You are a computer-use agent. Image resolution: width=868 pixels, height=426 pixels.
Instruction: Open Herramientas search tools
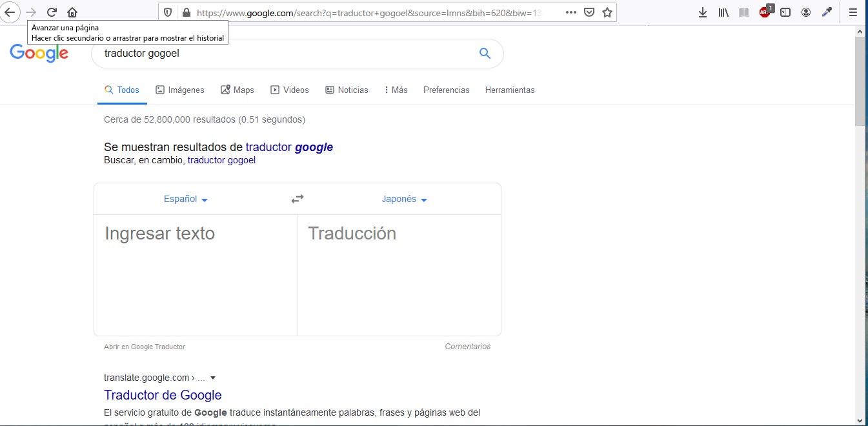(x=510, y=90)
